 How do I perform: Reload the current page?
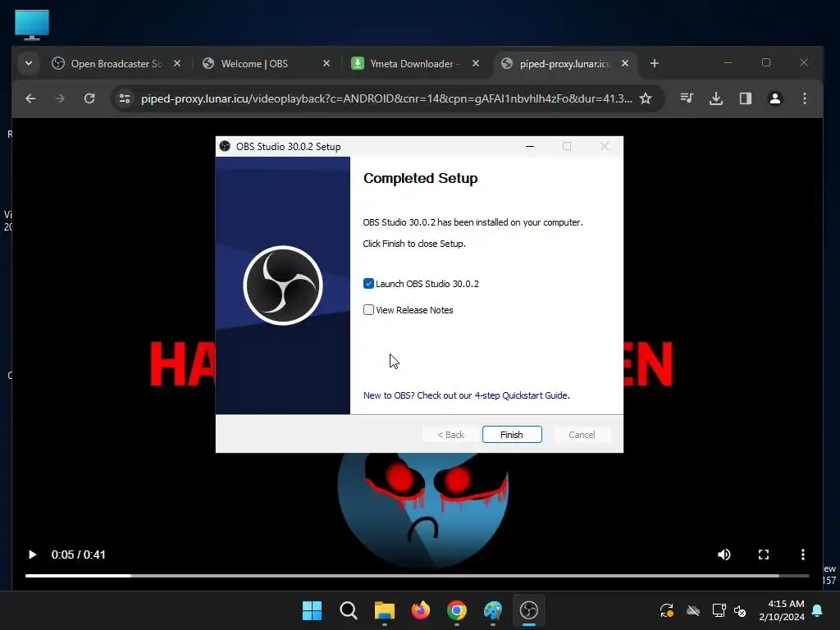(x=89, y=98)
